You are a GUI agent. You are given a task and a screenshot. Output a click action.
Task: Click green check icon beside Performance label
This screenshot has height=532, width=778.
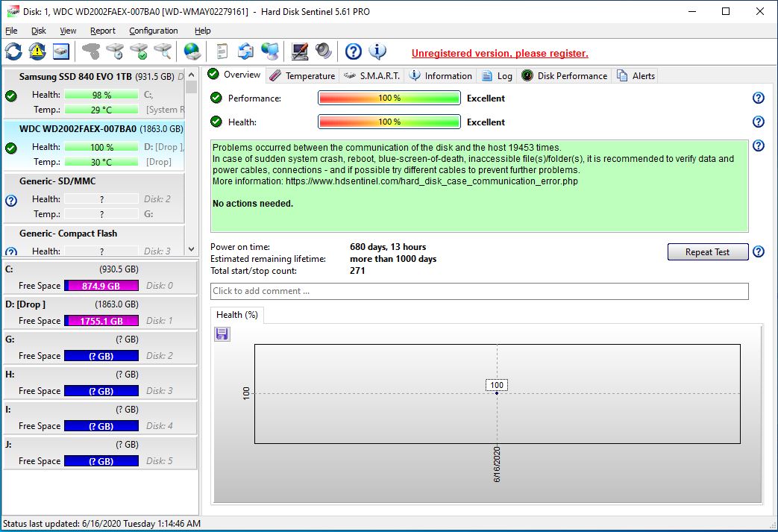(216, 98)
